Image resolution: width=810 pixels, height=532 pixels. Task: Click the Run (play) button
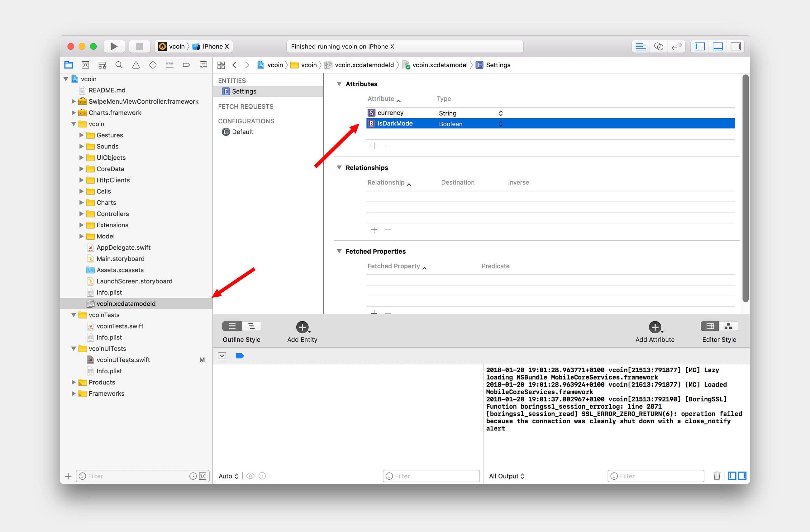114,46
